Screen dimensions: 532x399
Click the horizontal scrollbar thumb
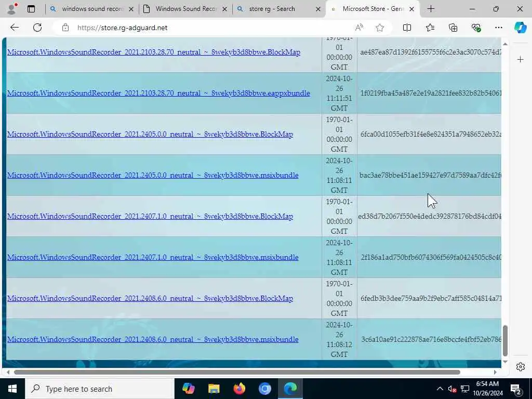237,372
